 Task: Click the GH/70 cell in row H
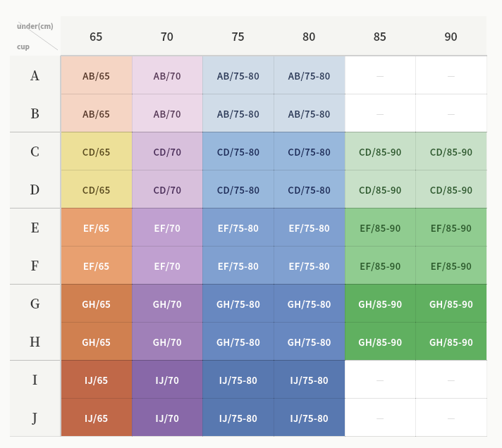(167, 342)
